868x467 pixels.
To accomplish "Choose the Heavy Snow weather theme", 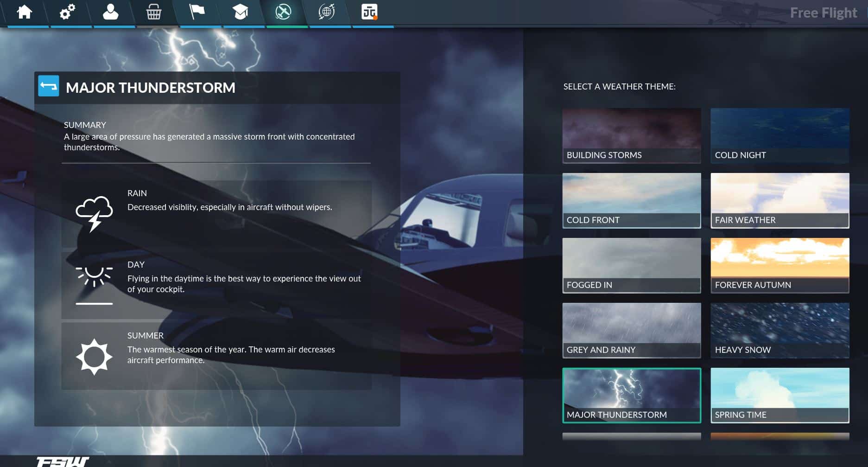I will pyautogui.click(x=779, y=330).
